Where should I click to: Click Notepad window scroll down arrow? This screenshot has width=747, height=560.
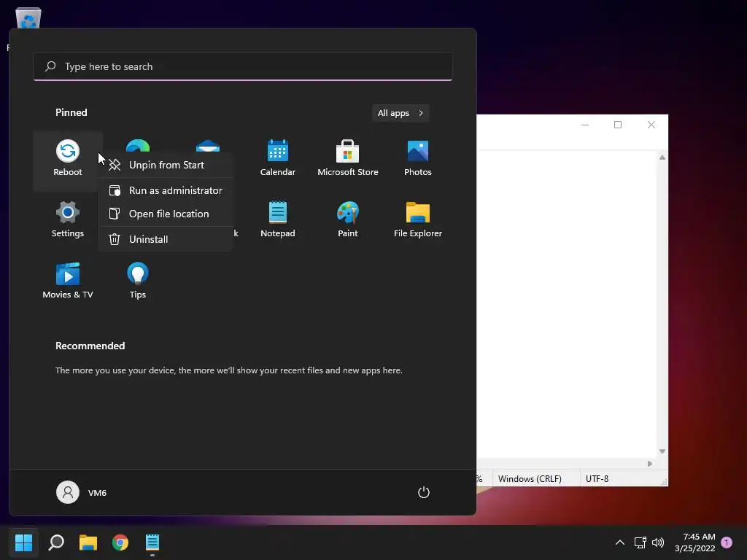(x=662, y=451)
